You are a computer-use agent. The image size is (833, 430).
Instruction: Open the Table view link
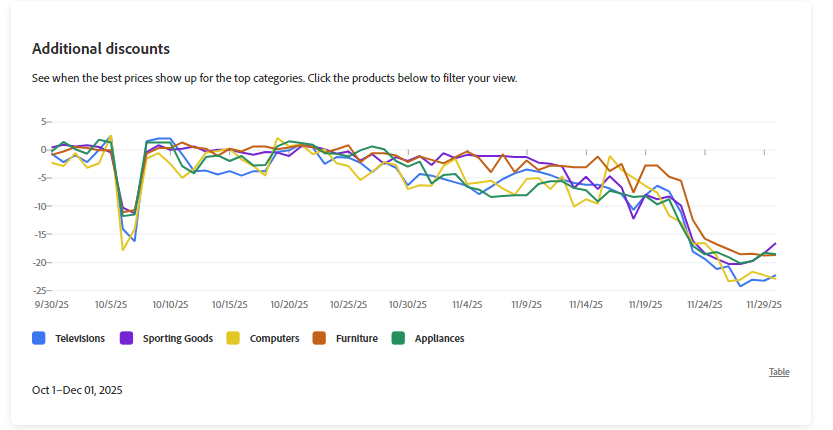pyautogui.click(x=779, y=372)
